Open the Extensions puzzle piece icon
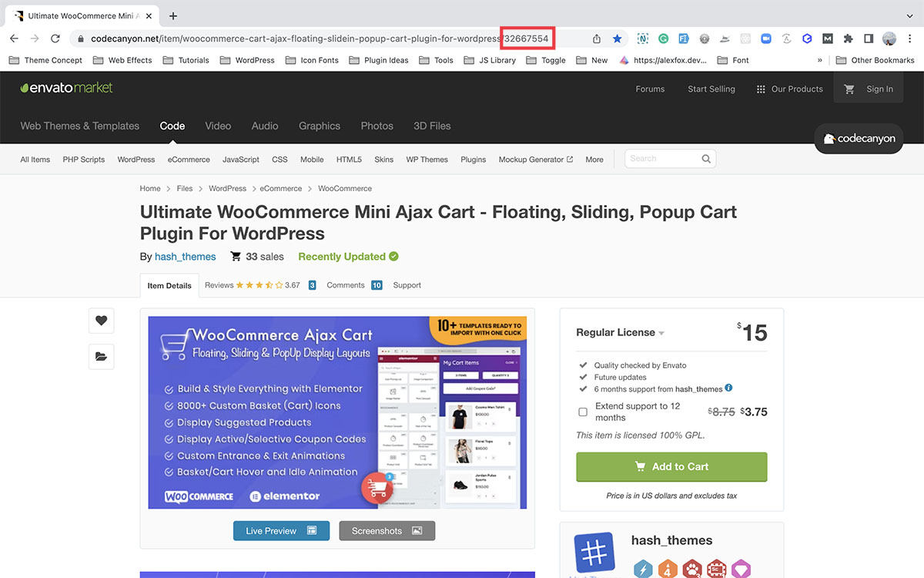This screenshot has width=924, height=578. (849, 39)
